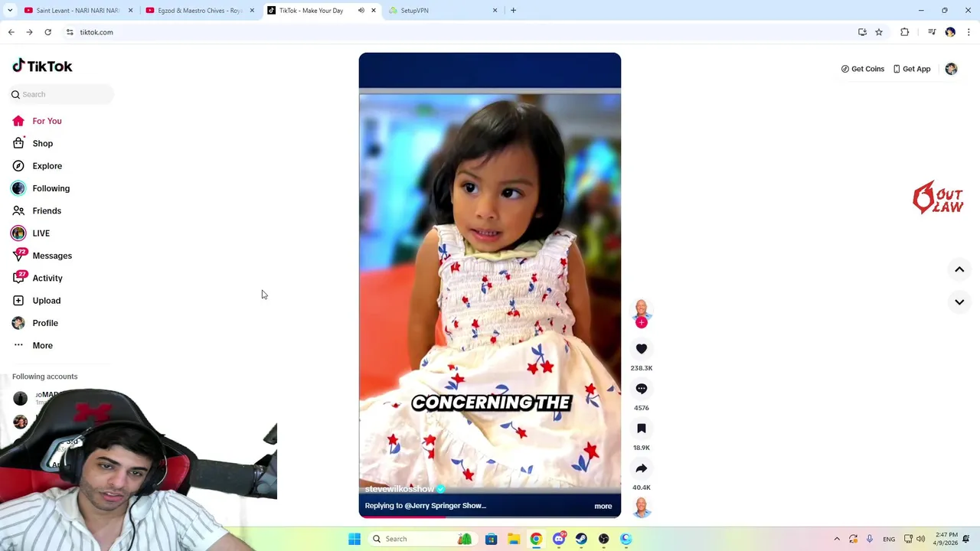Open creator avatar beside video
Image resolution: width=980 pixels, height=551 pixels.
642,309
